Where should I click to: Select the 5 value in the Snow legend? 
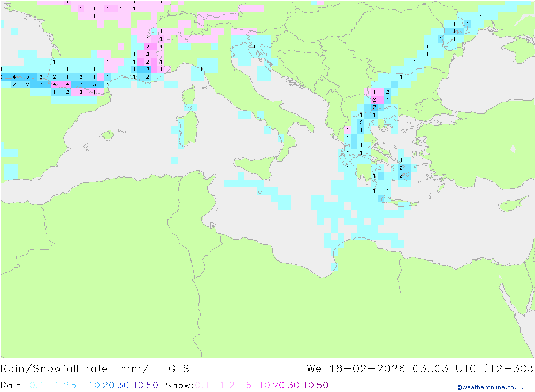(249, 385)
